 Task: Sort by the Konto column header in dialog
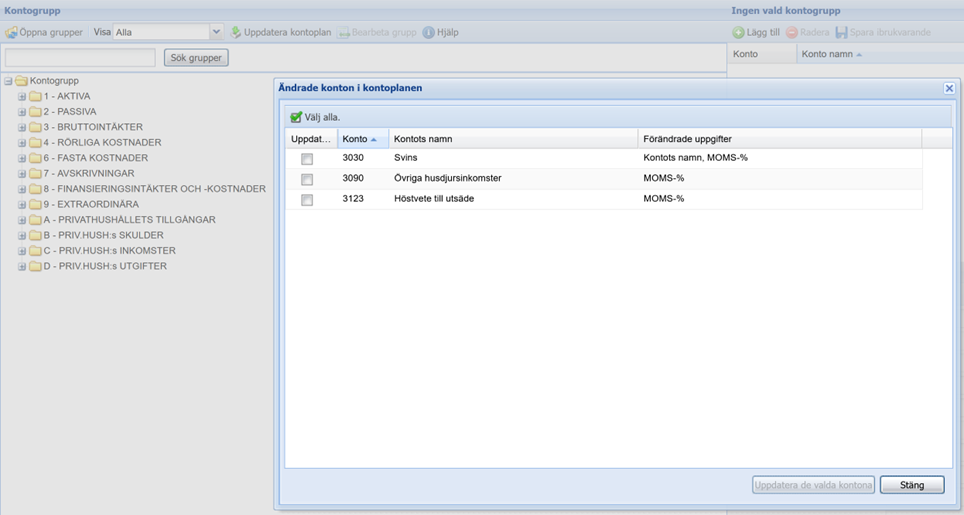pyautogui.click(x=363, y=139)
